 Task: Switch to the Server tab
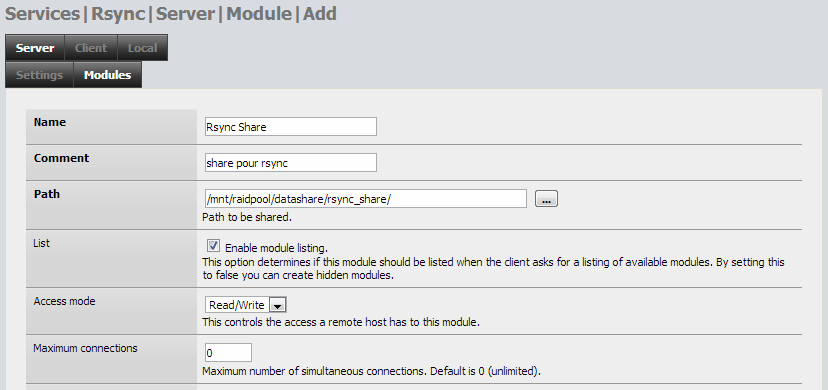click(x=35, y=48)
